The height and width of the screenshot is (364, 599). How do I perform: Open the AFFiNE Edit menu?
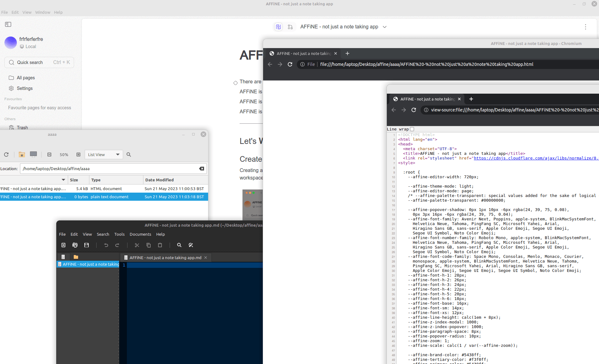[x=15, y=12]
